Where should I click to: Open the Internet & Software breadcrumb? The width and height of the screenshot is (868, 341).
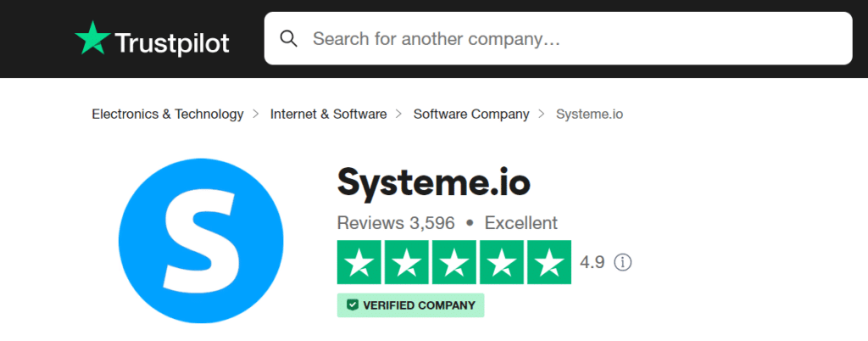(328, 114)
